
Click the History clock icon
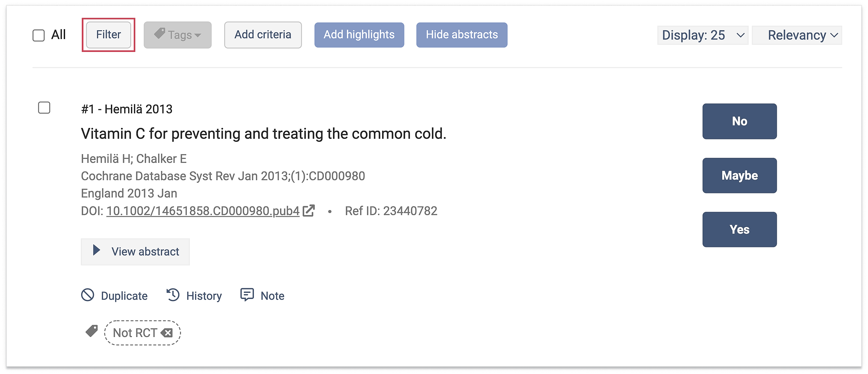173,295
